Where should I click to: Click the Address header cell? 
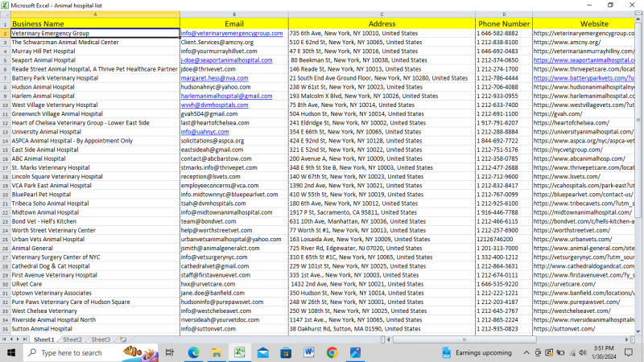(x=382, y=24)
